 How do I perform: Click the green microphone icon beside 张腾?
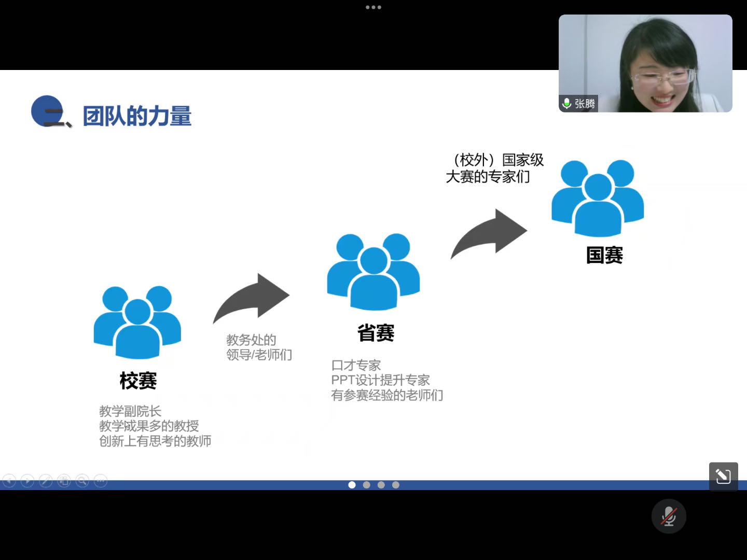click(567, 104)
